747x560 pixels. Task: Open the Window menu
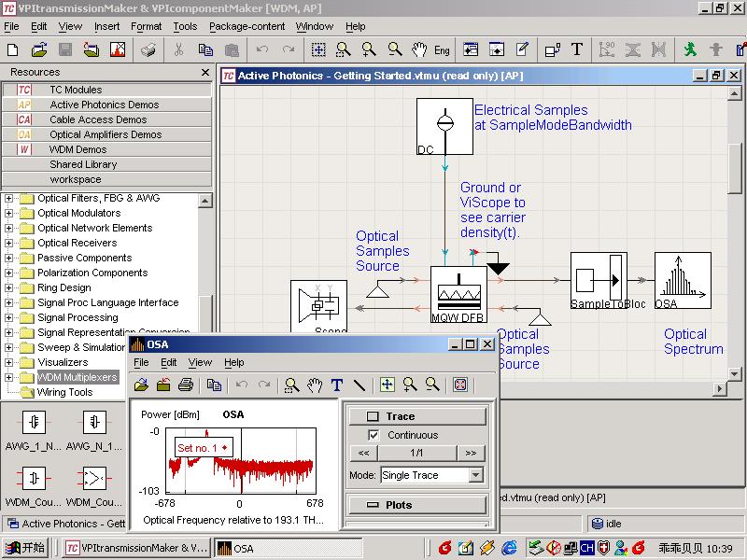pos(315,27)
